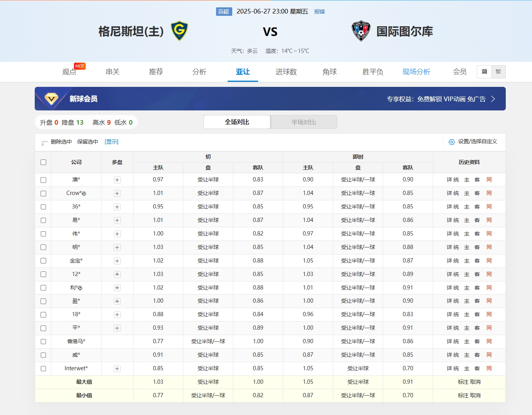Open the 观点 tab
The width and height of the screenshot is (532, 415).
[x=69, y=72]
